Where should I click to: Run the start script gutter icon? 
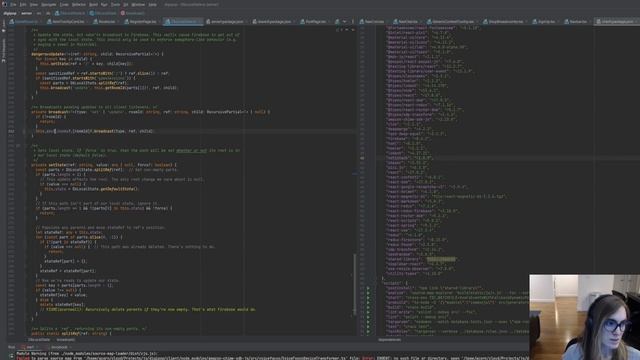368,298
